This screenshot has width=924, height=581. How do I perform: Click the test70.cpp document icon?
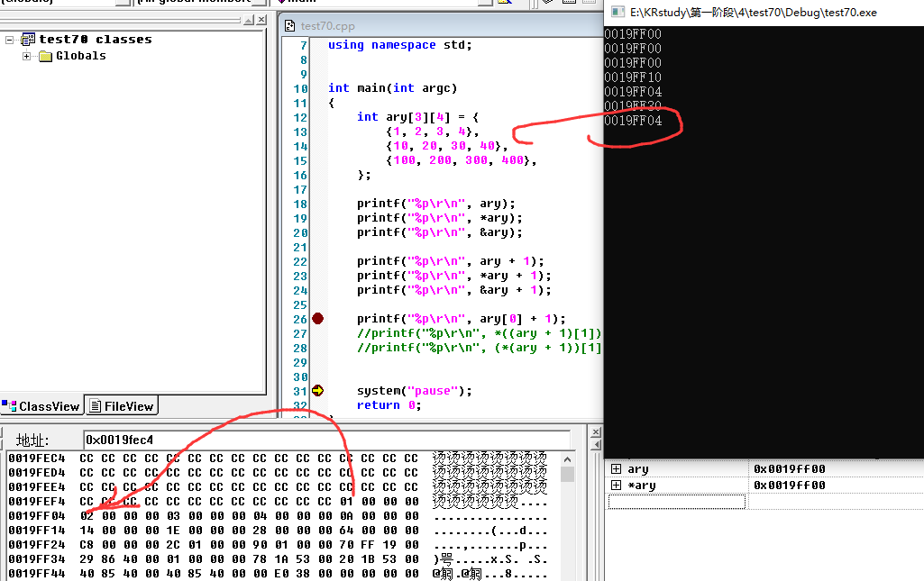point(291,26)
